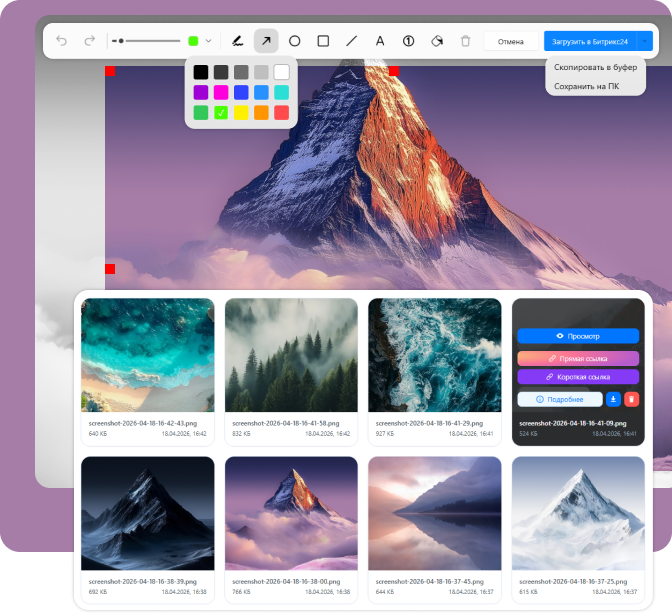Pick the yellow color swatch
The image size is (672, 614).
tap(241, 113)
